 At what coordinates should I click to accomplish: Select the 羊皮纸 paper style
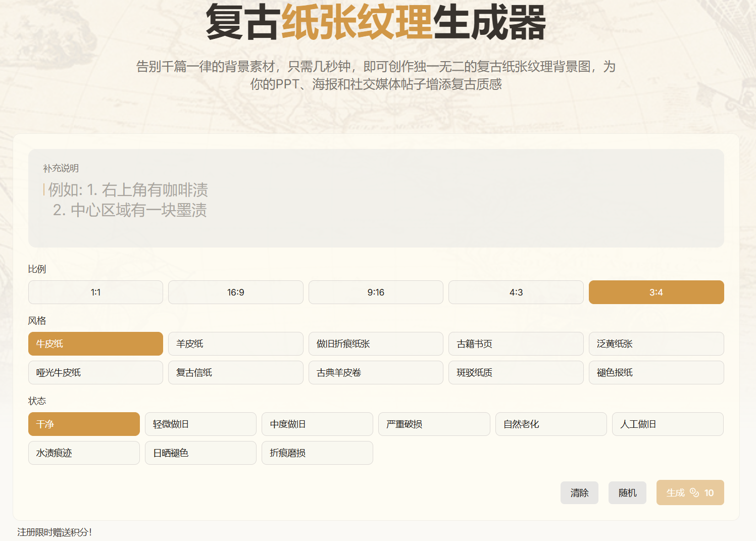click(235, 344)
